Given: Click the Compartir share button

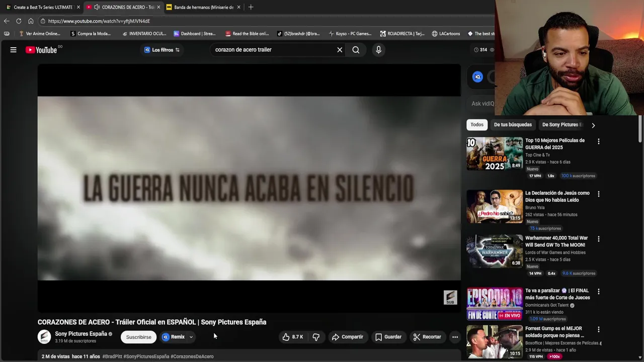Looking at the screenshot, I should [x=347, y=337].
